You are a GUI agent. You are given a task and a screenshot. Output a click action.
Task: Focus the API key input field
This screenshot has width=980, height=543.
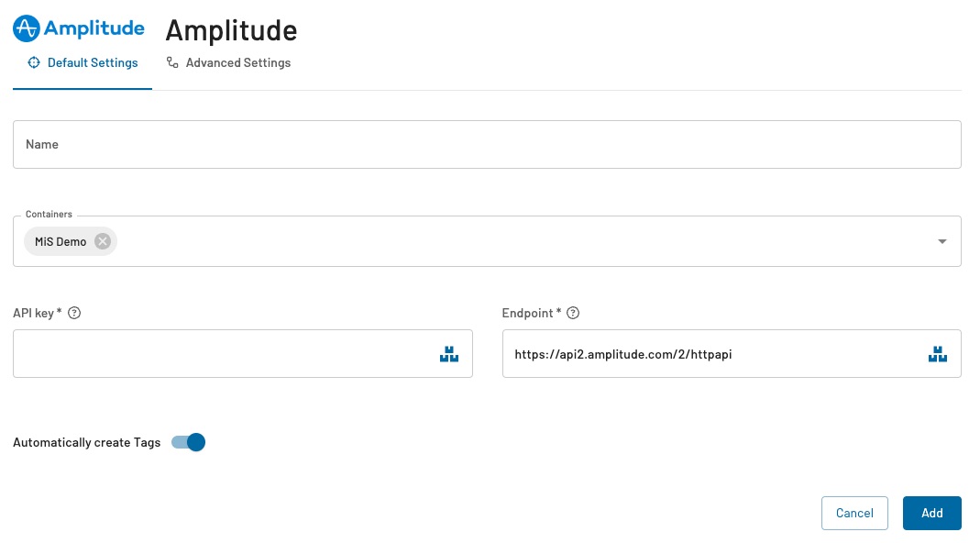pyautogui.click(x=243, y=353)
